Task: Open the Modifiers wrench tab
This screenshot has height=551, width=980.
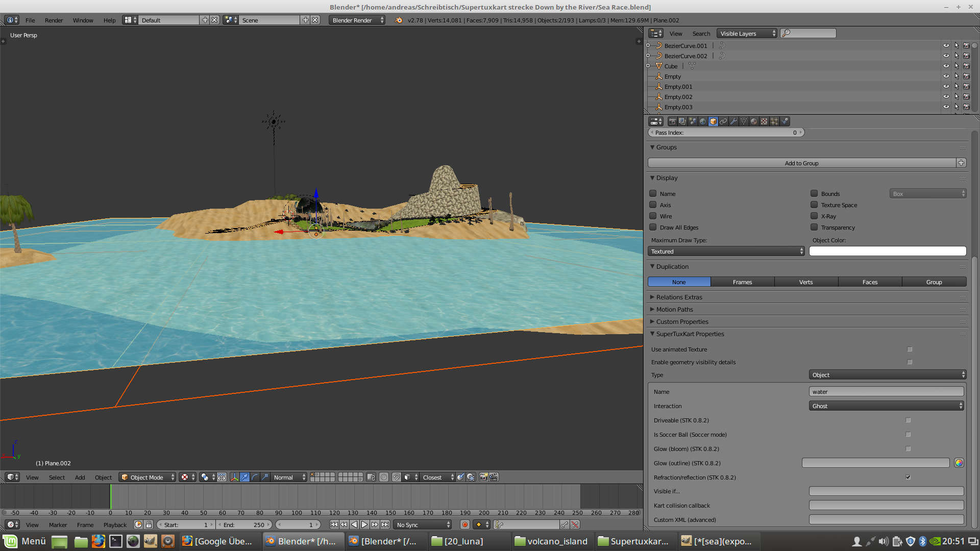Action: click(x=733, y=121)
